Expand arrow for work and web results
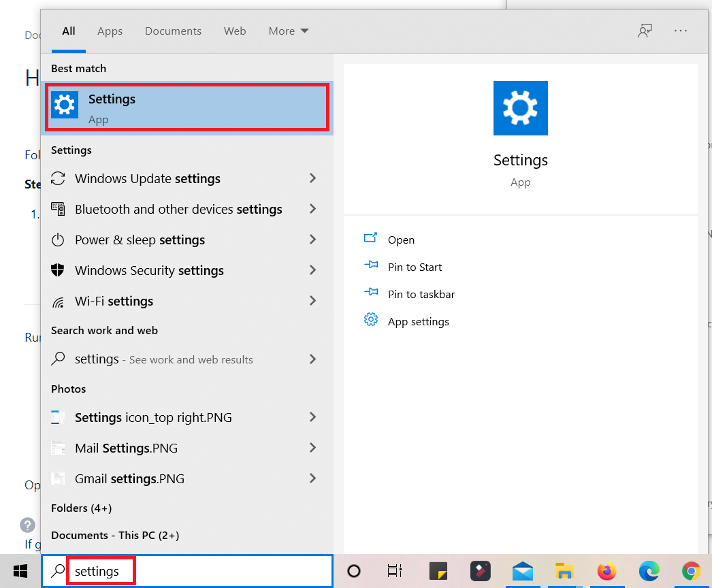Viewport: 712px width, 588px height. (312, 359)
